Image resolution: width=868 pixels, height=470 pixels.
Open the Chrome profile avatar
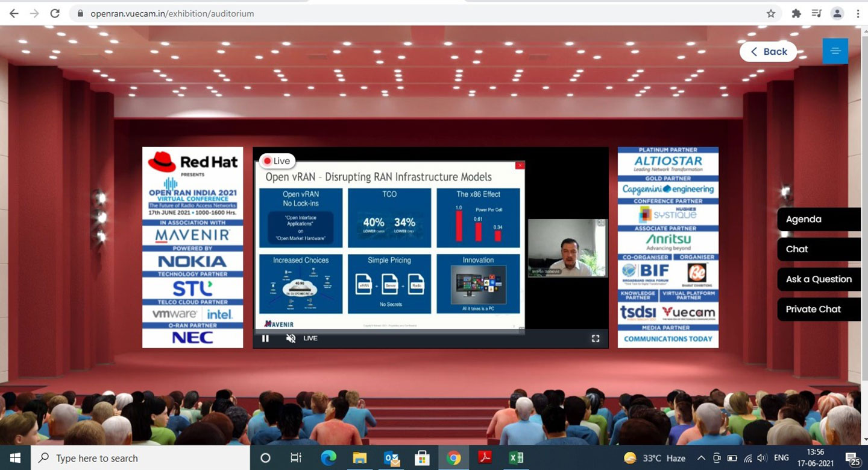pos(837,13)
